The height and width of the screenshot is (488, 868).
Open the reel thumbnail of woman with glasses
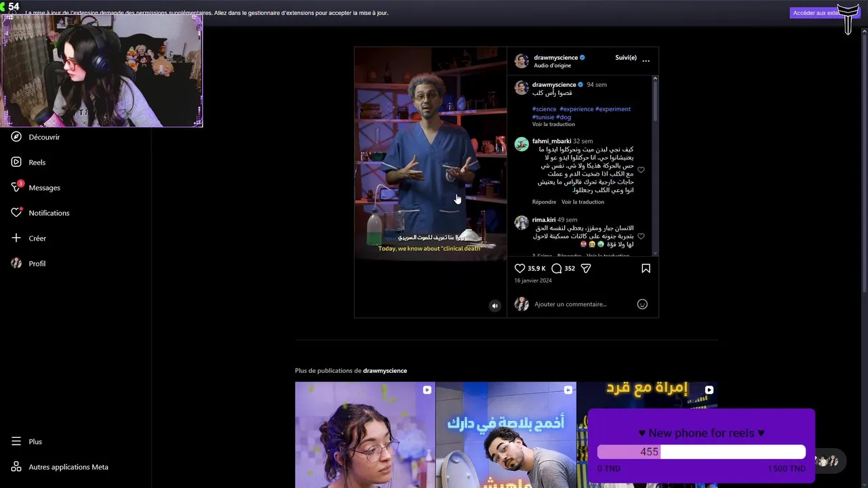point(365,434)
